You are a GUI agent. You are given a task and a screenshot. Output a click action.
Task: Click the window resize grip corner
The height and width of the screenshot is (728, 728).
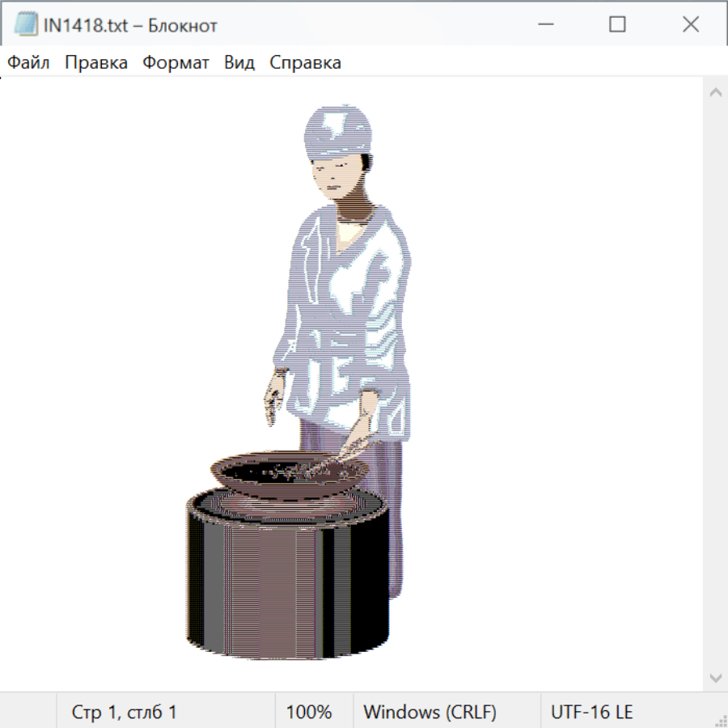pyautogui.click(x=721, y=721)
